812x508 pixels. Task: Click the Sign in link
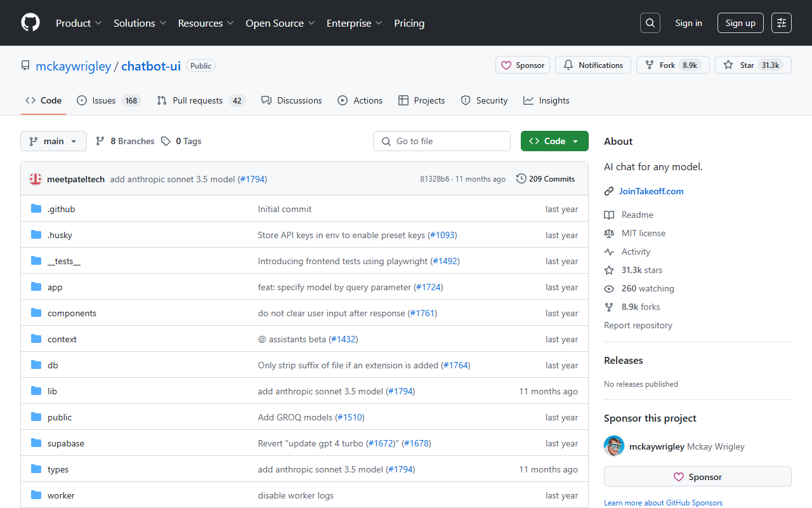pyautogui.click(x=688, y=23)
